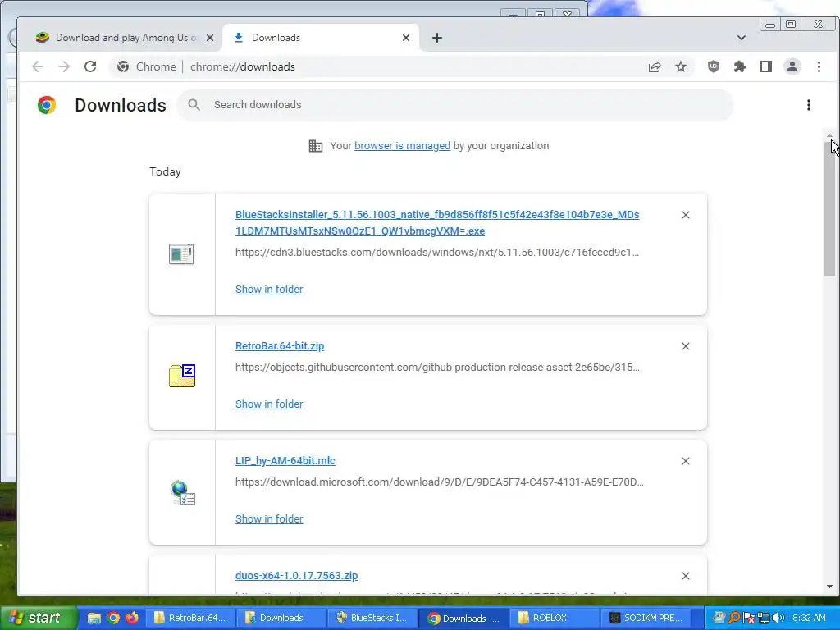This screenshot has width=840, height=630.
Task: Open a new tab with the plus button
Action: point(437,38)
